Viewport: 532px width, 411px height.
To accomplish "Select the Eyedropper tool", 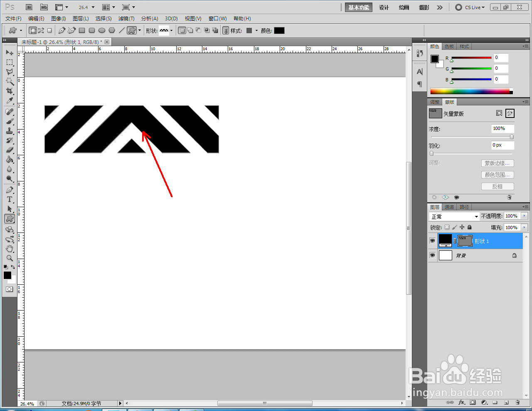I will pos(10,101).
